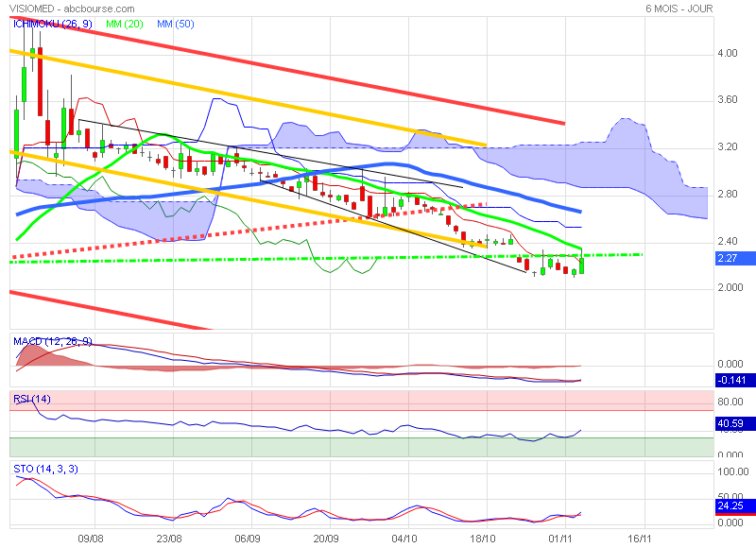This screenshot has height=548, width=756.
Task: Select the MM (20) moving average label
Action: coord(125,24)
